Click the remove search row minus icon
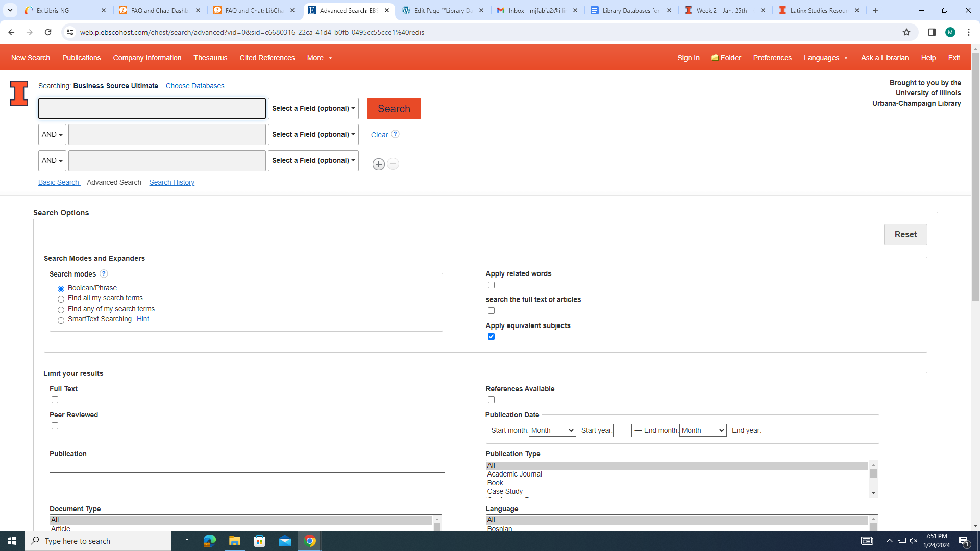 click(393, 164)
